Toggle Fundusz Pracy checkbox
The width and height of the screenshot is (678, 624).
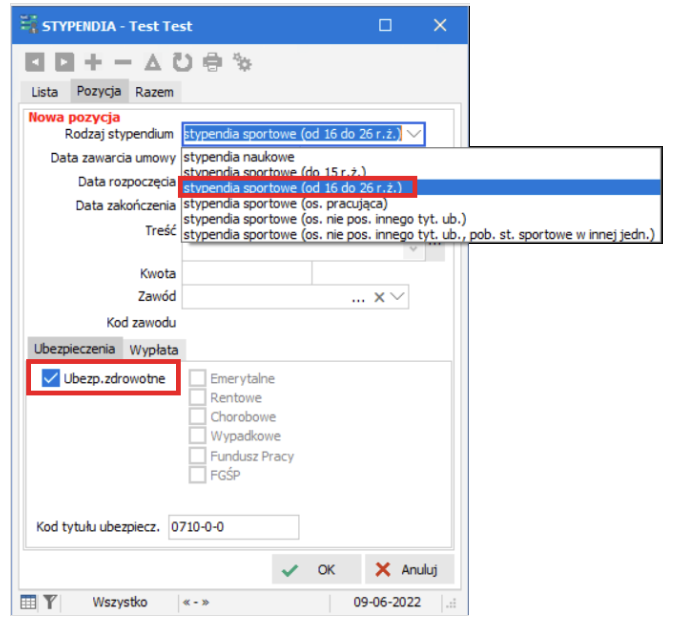point(198,455)
